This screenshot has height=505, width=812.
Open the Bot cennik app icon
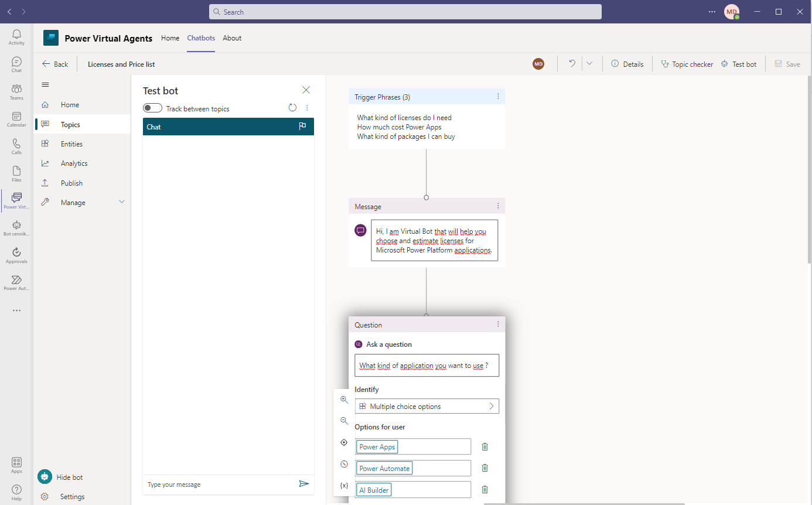16,228
